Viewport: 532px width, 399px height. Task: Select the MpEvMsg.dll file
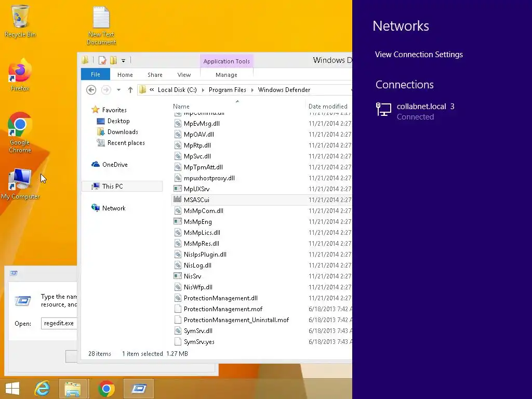point(202,124)
